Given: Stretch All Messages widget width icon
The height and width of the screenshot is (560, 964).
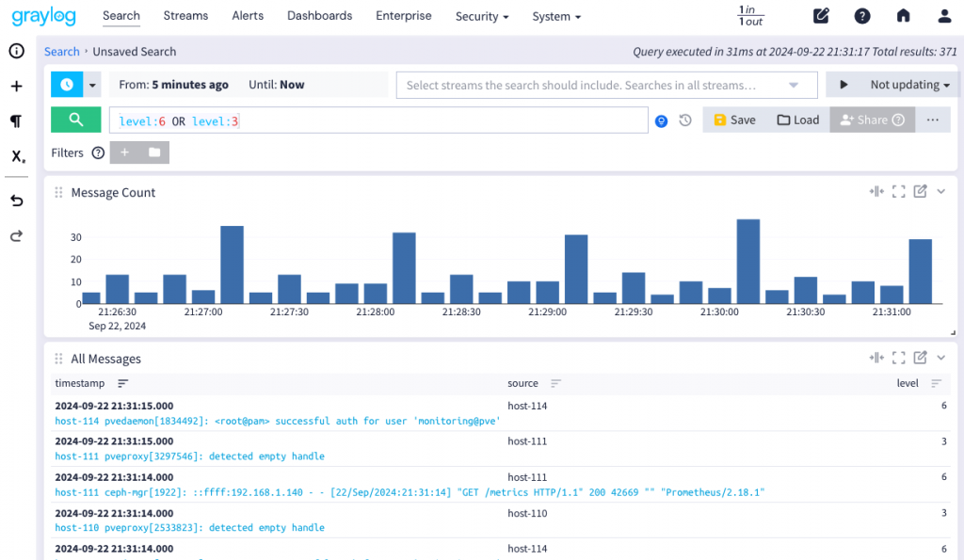Looking at the screenshot, I should tap(876, 358).
